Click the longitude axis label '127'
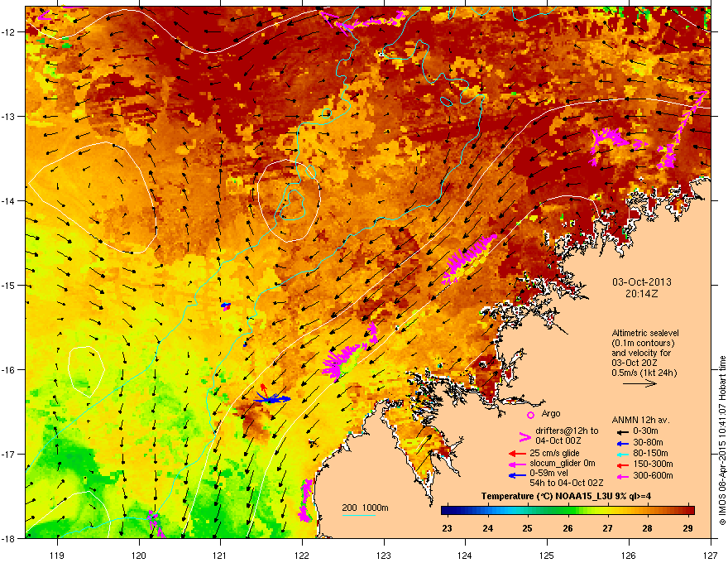728x563 pixels. pos(711,555)
